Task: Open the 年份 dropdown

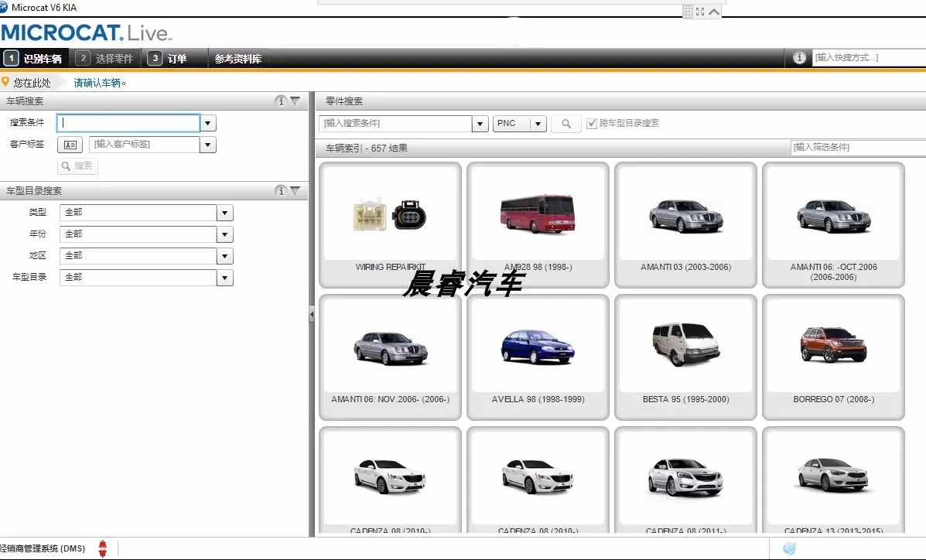Action: click(x=224, y=234)
